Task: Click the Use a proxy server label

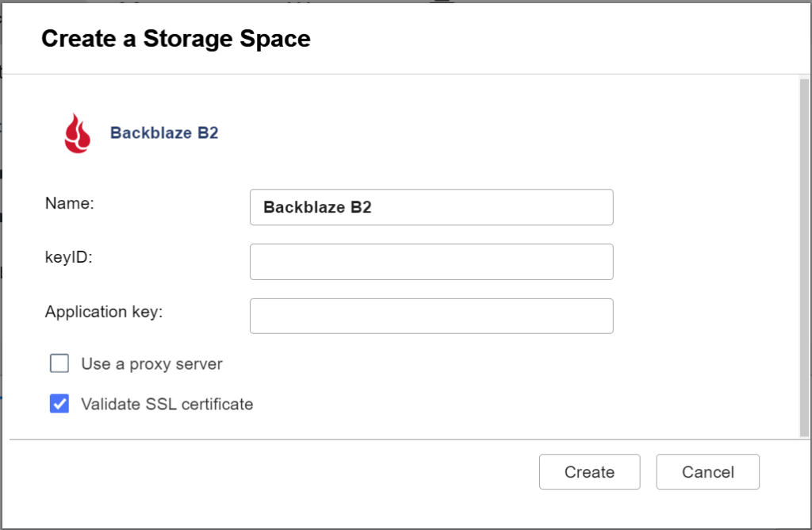Action: coord(151,364)
